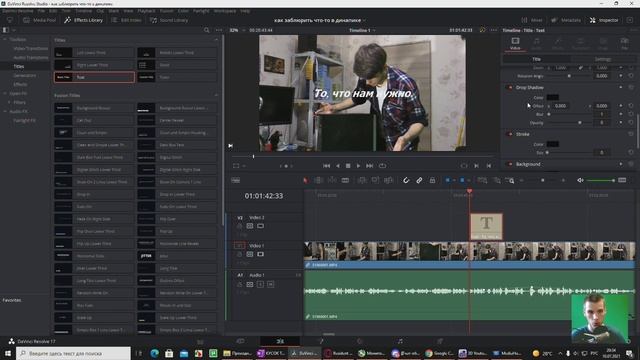Select the highlighted Text title preset
This screenshot has height=360, width=640.
(x=94, y=77)
